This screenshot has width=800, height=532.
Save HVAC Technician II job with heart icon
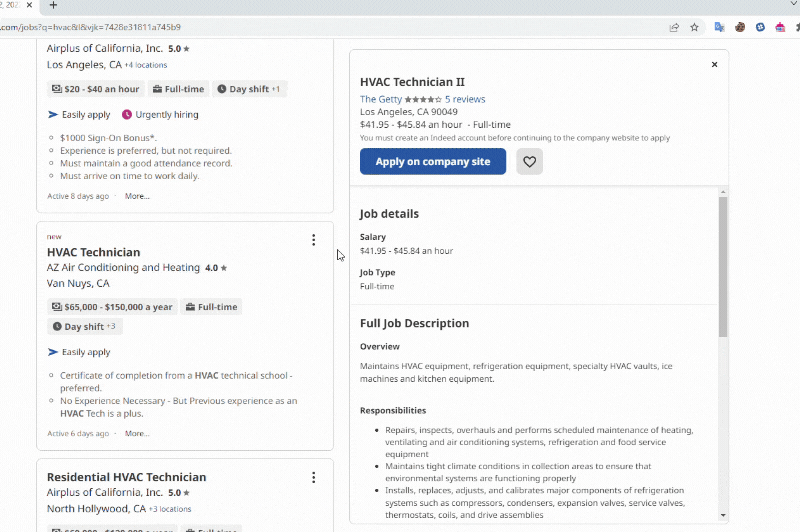(529, 162)
